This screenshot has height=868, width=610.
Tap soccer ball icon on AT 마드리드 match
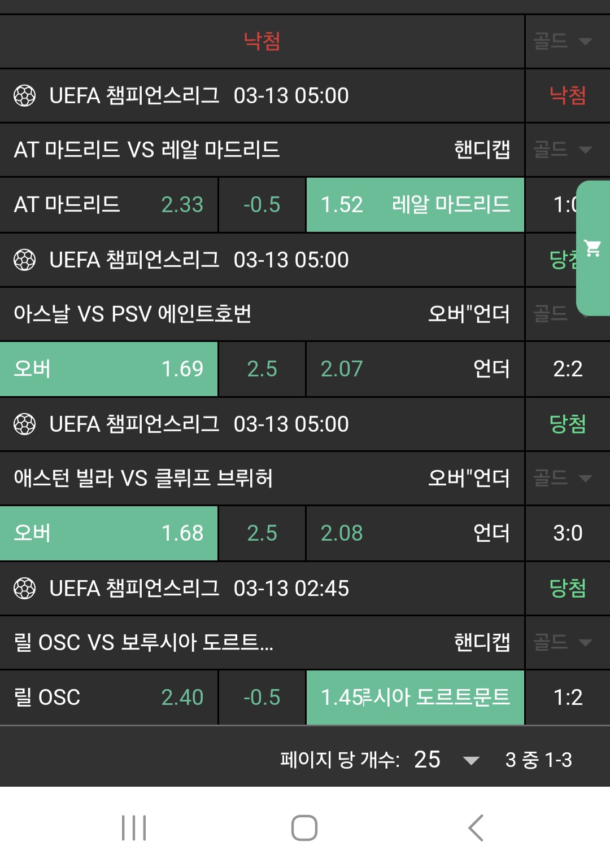tap(24, 96)
